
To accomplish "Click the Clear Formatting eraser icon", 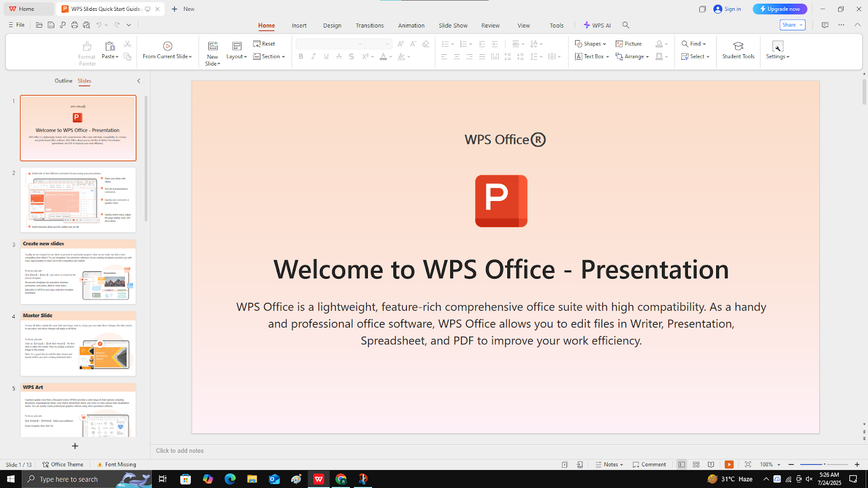I will (425, 44).
